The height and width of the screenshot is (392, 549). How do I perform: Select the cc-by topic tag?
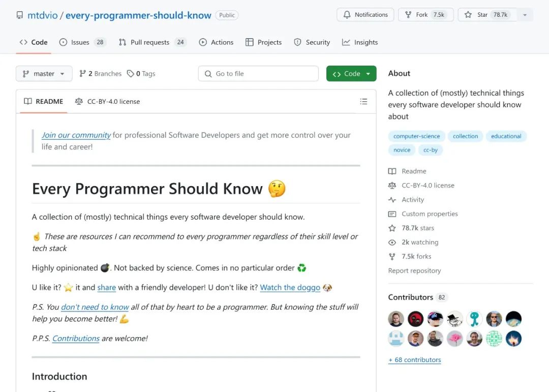431,150
